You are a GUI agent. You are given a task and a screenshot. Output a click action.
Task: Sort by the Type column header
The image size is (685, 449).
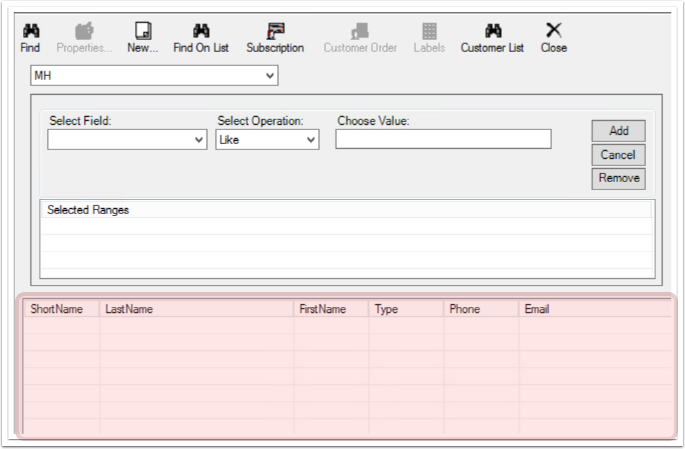(x=406, y=309)
